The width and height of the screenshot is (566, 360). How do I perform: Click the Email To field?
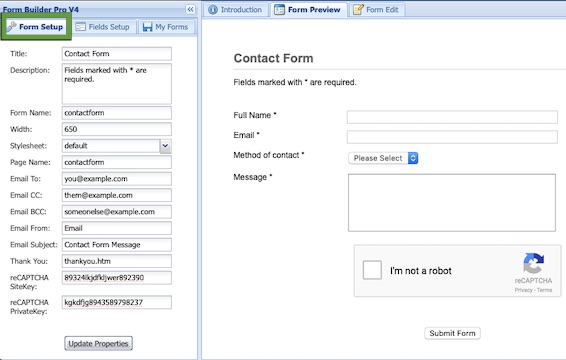click(x=117, y=179)
